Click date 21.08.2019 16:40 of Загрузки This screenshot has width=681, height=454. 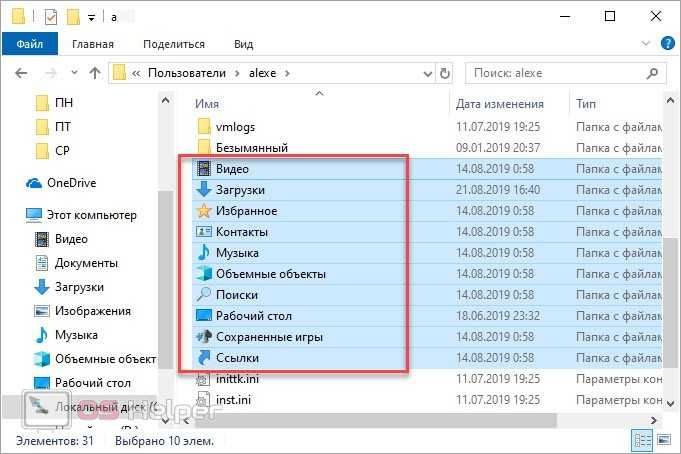[498, 190]
